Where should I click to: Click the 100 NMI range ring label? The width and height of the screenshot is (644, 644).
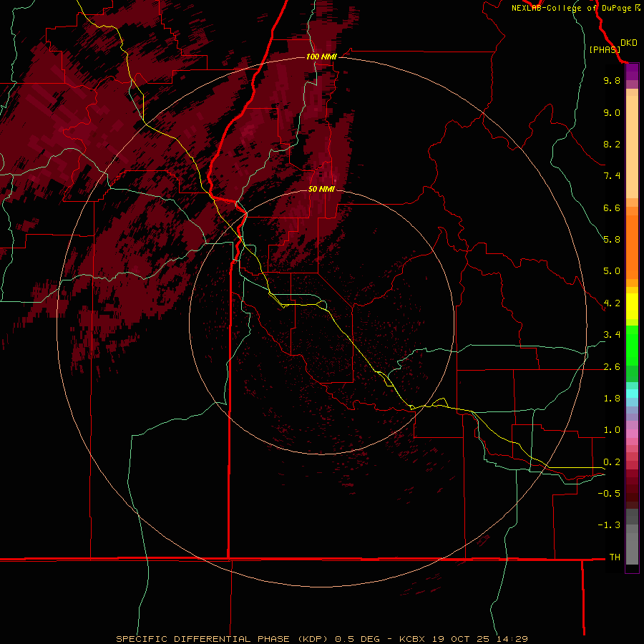pyautogui.click(x=321, y=57)
